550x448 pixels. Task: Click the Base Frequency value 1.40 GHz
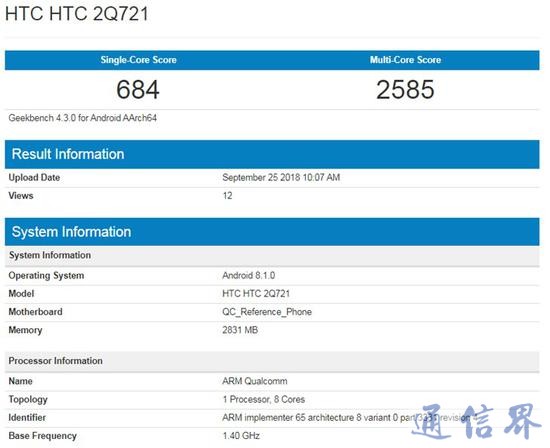click(241, 436)
